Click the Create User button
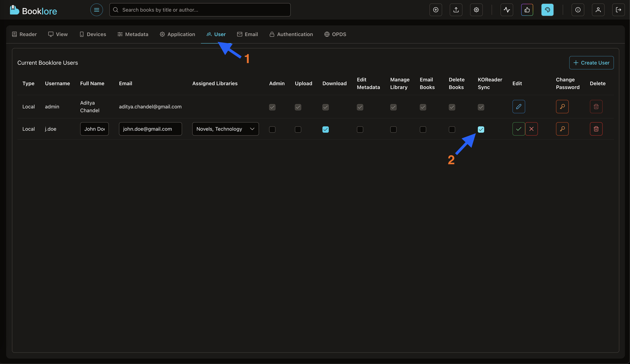Viewport: 630px width, 364px height. (591, 63)
